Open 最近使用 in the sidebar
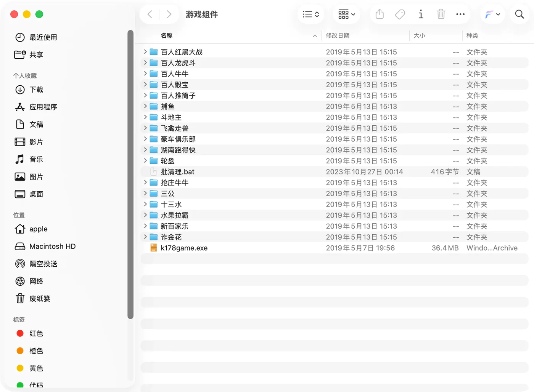The width and height of the screenshot is (534, 392). coord(36,37)
